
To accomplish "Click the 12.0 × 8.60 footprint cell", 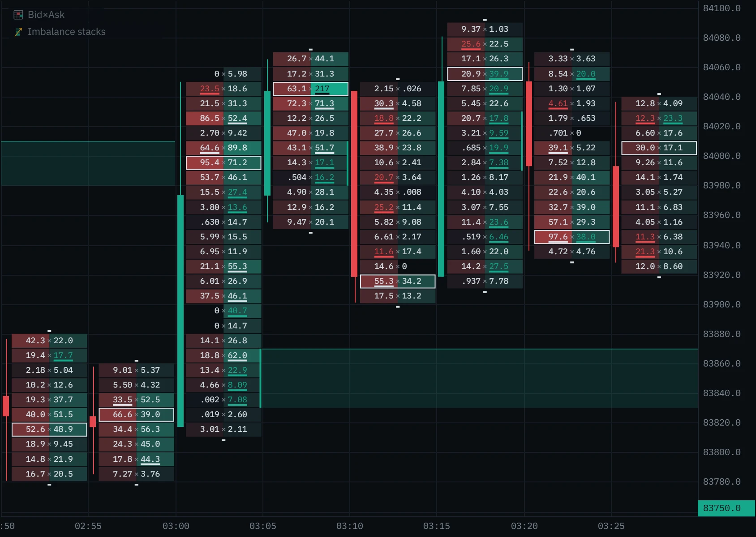I will (659, 266).
